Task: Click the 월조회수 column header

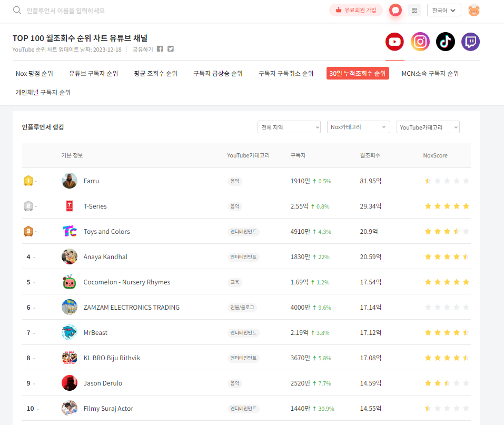Action: (370, 155)
